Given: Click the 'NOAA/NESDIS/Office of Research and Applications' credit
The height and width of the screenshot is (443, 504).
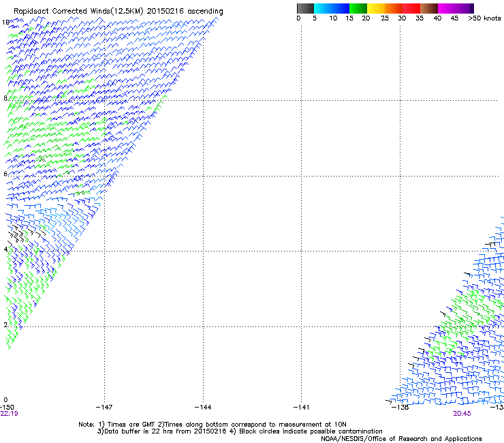Looking at the screenshot, I should (401, 439).
